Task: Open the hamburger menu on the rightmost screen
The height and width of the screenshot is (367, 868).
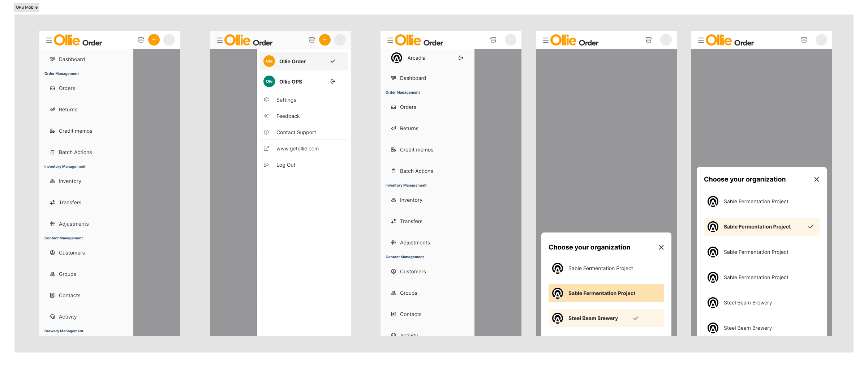Action: tap(701, 40)
